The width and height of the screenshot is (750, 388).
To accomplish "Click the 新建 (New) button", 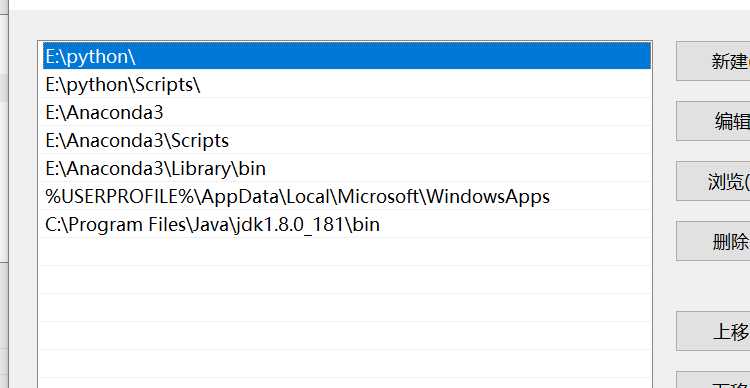I will 713,61.
